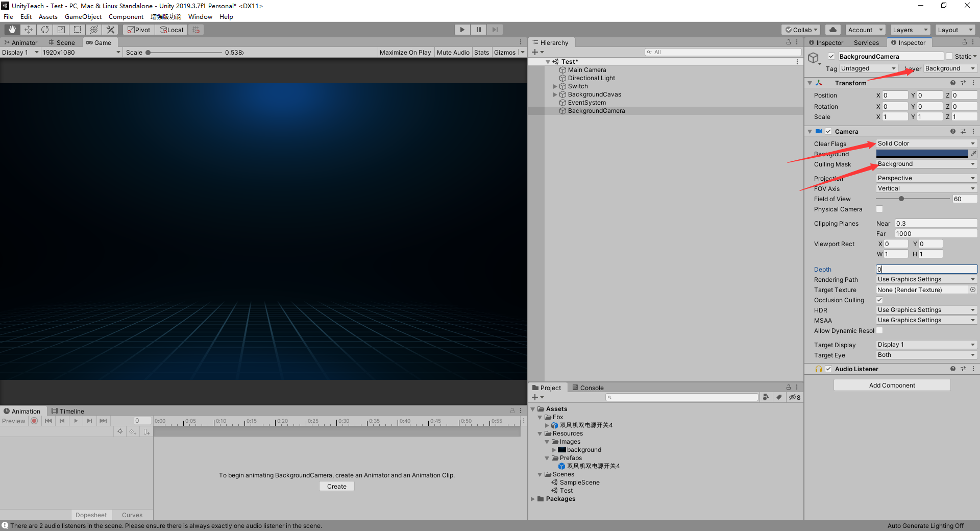
Task: Open the Audio Listener options menu icon
Action: pos(973,369)
